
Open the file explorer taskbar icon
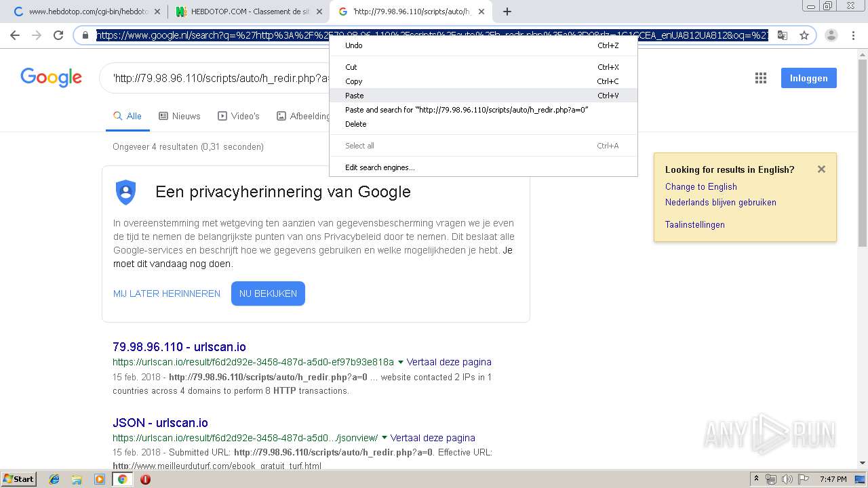[77, 479]
